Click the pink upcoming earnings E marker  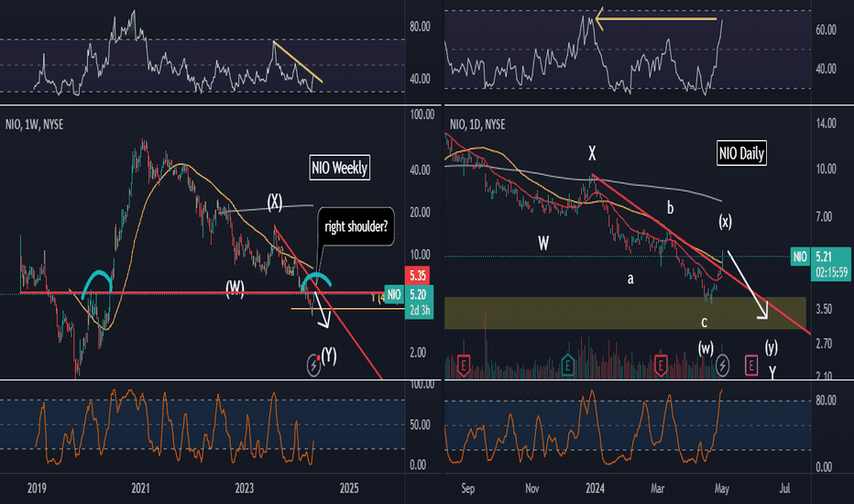tap(751, 365)
